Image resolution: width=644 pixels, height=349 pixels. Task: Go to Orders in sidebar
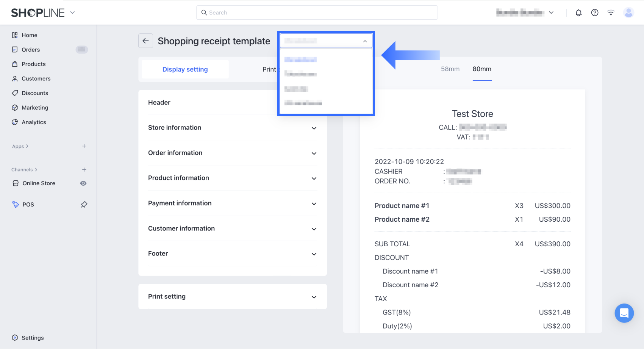tap(31, 50)
